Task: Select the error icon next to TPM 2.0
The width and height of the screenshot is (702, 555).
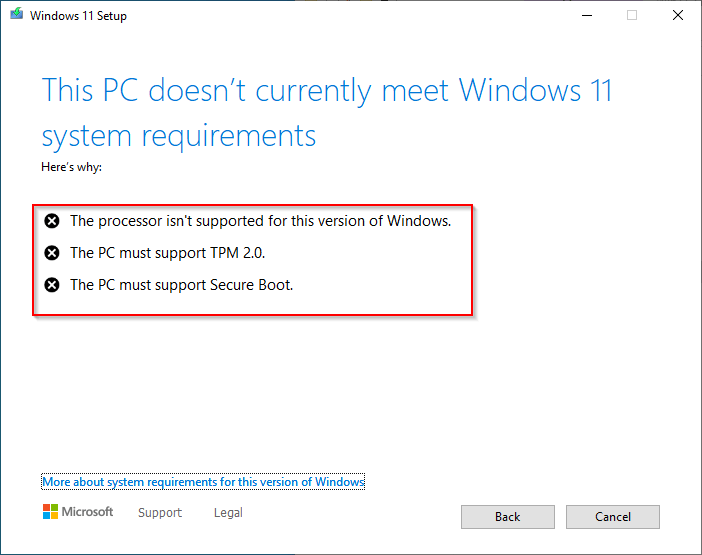Action: coord(52,253)
